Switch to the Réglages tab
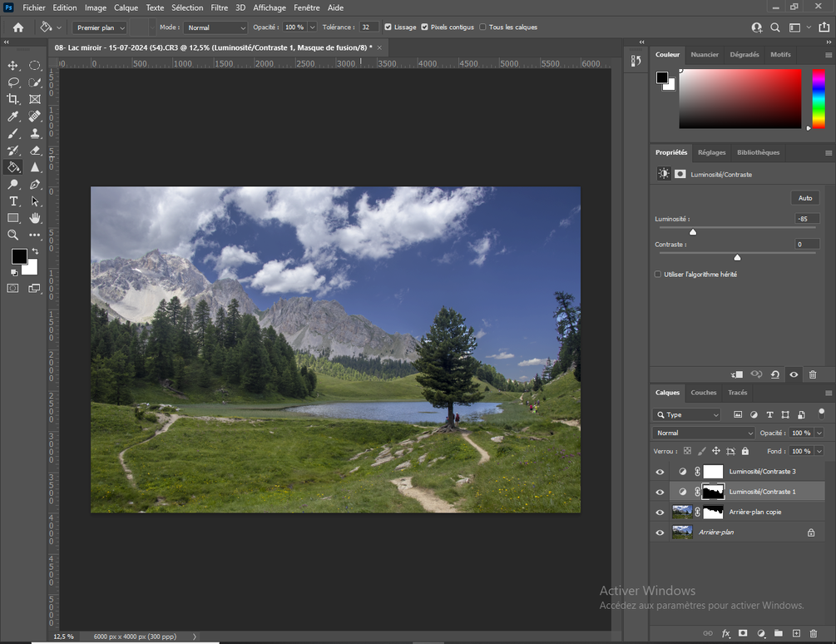 pyautogui.click(x=712, y=152)
